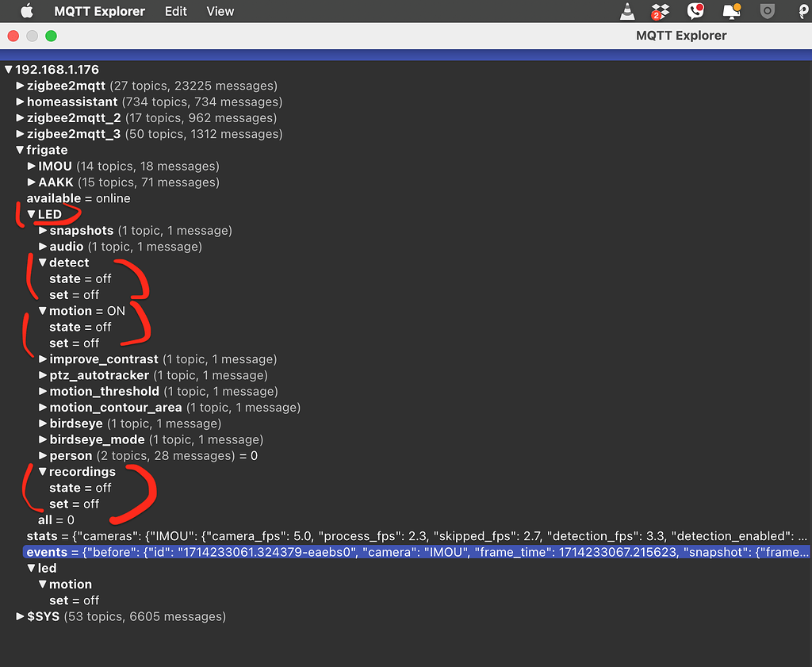Select the highlighted events topic row
Image resolution: width=812 pixels, height=667 pixels.
click(x=416, y=552)
